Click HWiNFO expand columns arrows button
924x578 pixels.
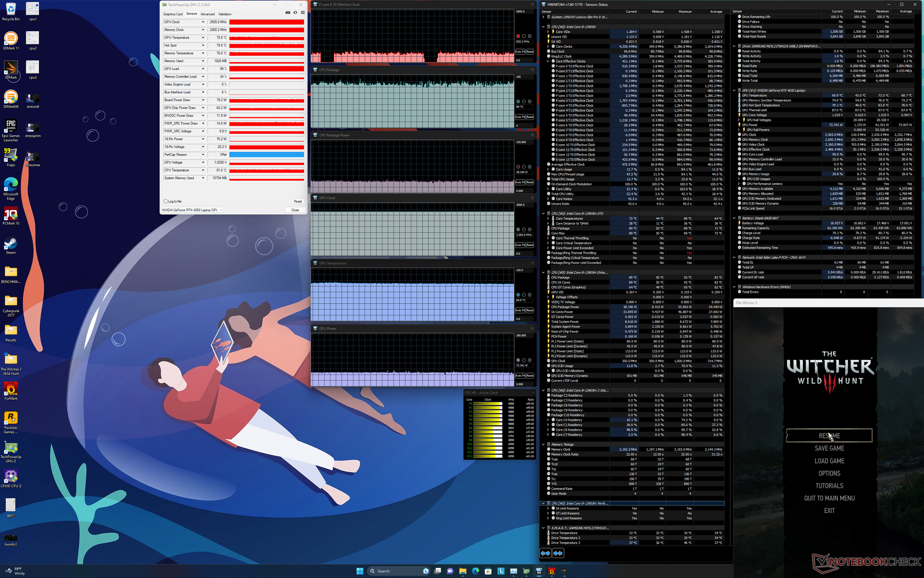click(x=545, y=553)
